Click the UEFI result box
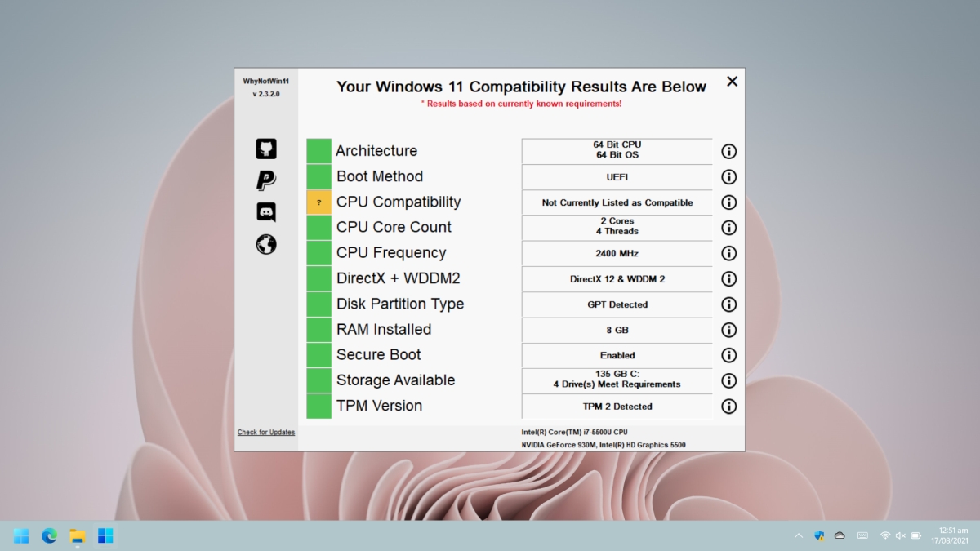980x551 pixels. point(617,176)
